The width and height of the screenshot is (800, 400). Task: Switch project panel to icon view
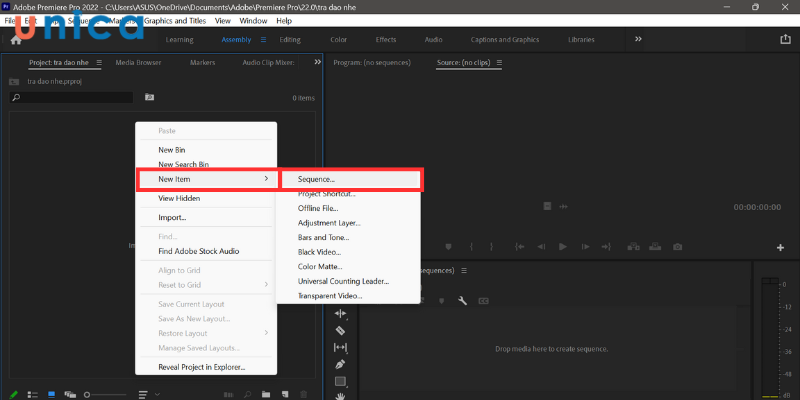coord(51,394)
